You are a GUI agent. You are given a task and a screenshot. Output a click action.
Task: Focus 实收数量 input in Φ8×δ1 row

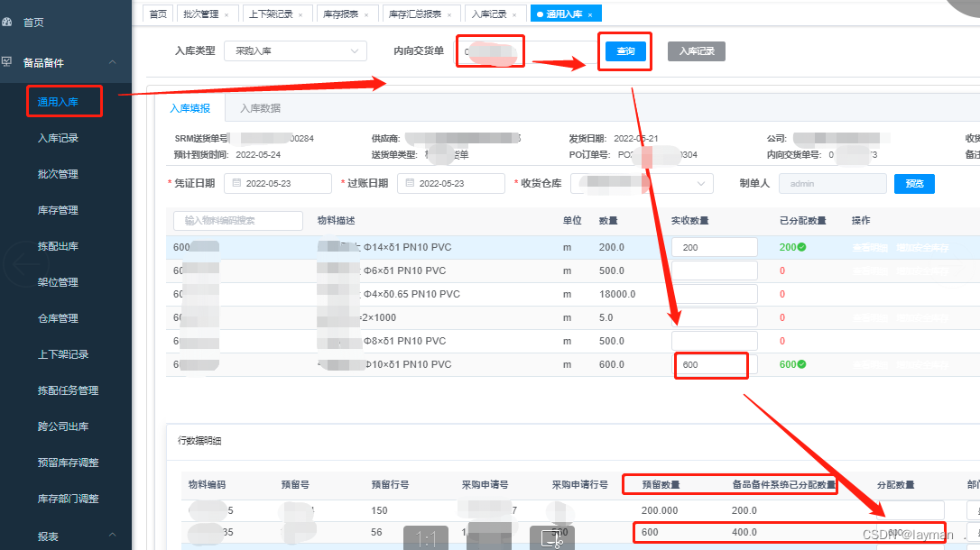click(715, 341)
